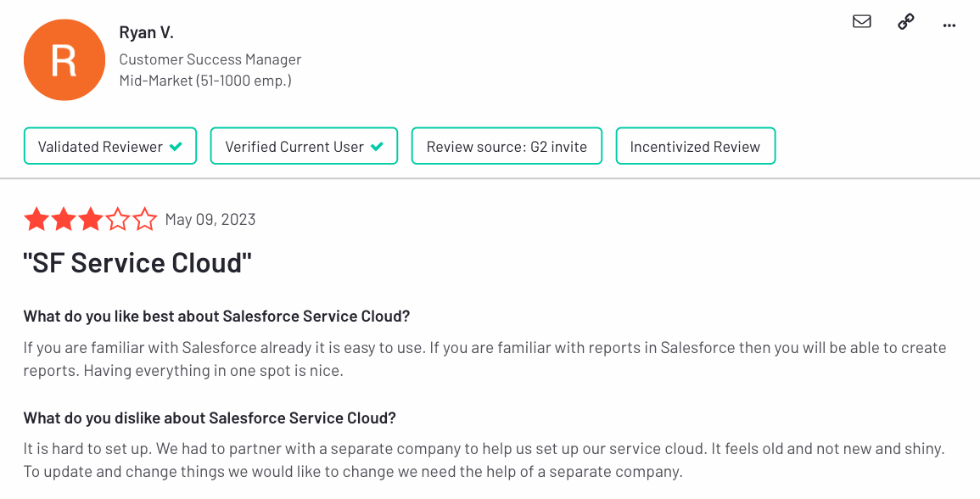Click the Verified Current User badge
This screenshot has height=499, width=980.
click(304, 146)
